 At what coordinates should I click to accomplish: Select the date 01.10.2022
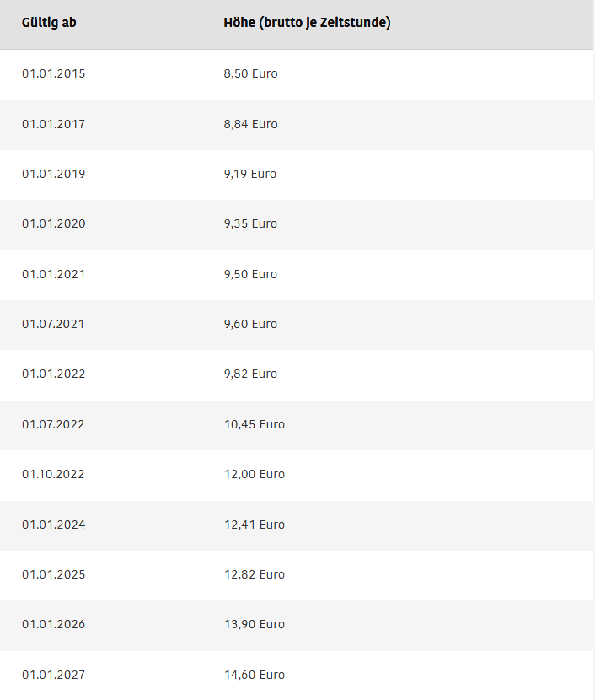tap(53, 474)
